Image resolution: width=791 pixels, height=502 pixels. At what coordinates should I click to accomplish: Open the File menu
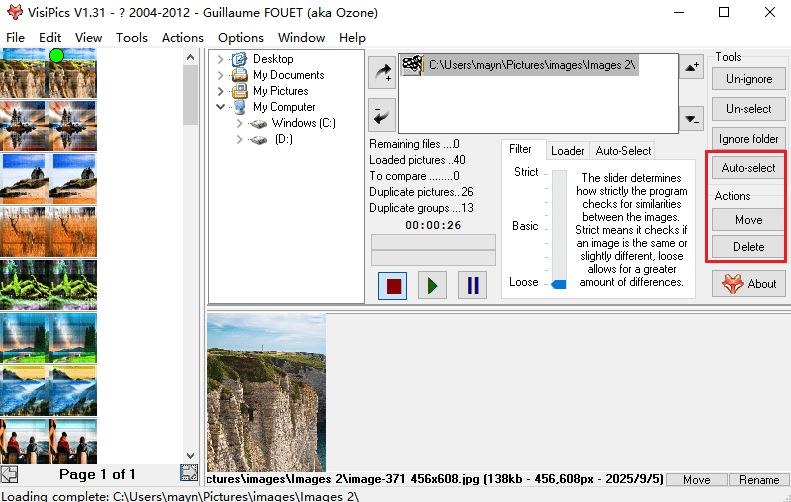pos(15,38)
